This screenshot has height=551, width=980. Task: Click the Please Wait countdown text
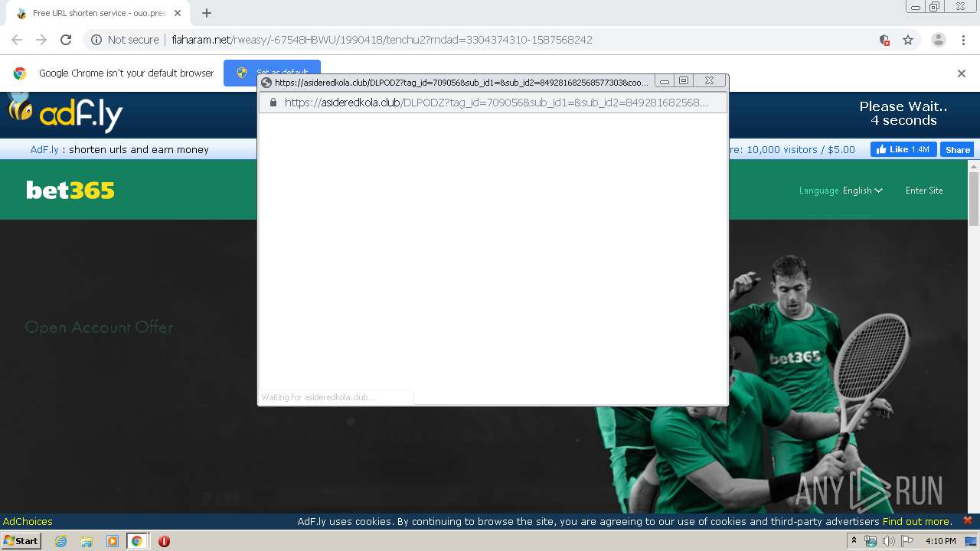903,113
